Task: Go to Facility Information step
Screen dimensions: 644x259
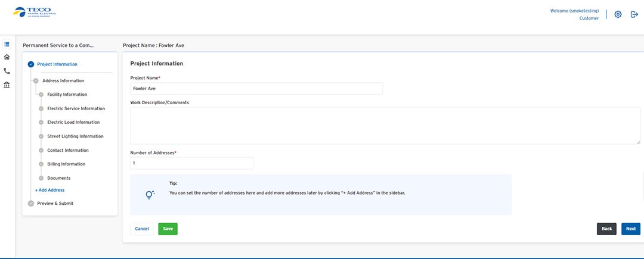Action: point(67,94)
